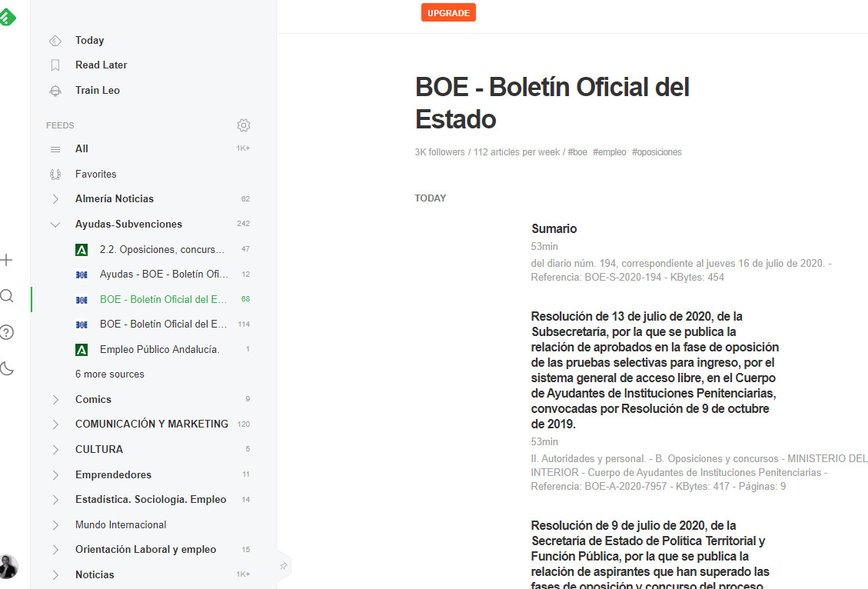Click the Read Later bookmark icon

55,65
